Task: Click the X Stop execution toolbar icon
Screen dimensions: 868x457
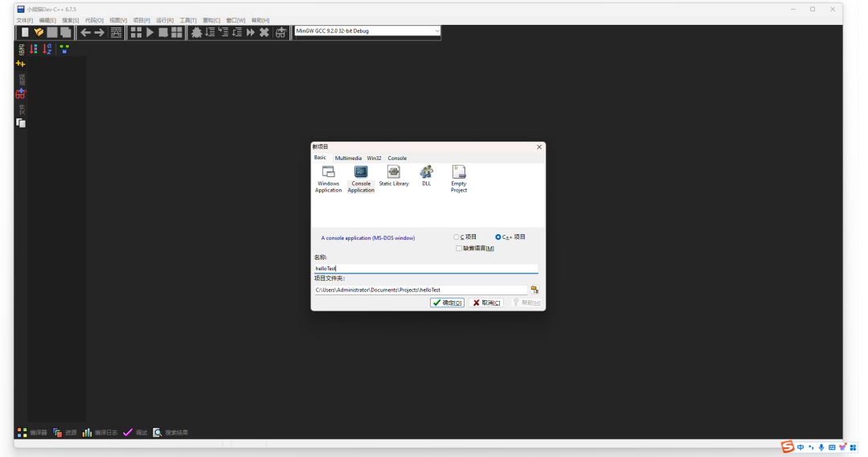Action: (x=264, y=33)
